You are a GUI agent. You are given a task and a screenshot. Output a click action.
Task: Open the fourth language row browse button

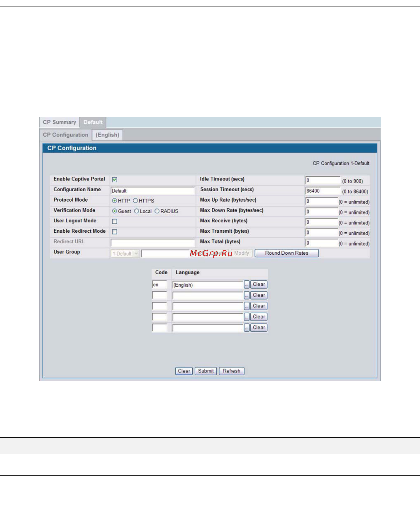[x=247, y=317]
